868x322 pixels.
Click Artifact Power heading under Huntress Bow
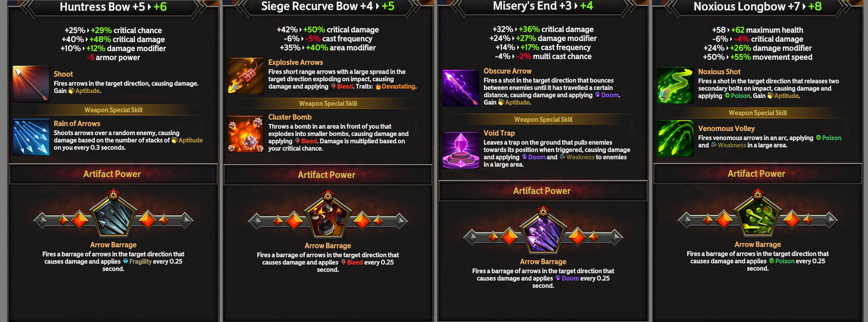click(112, 174)
